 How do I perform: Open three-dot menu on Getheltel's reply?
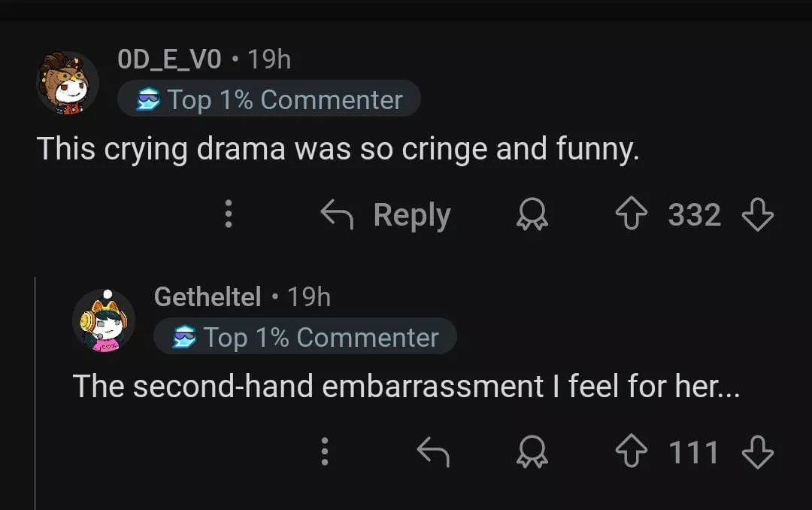pyautogui.click(x=325, y=453)
